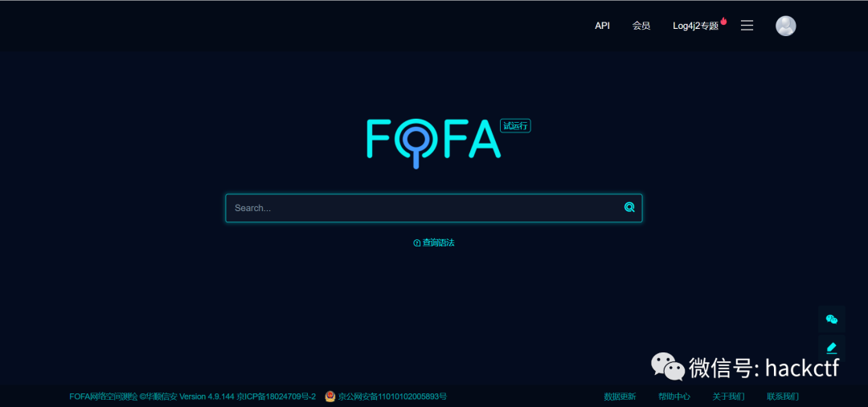
Task: Open the 查询语法 query syntax link
Action: 434,242
